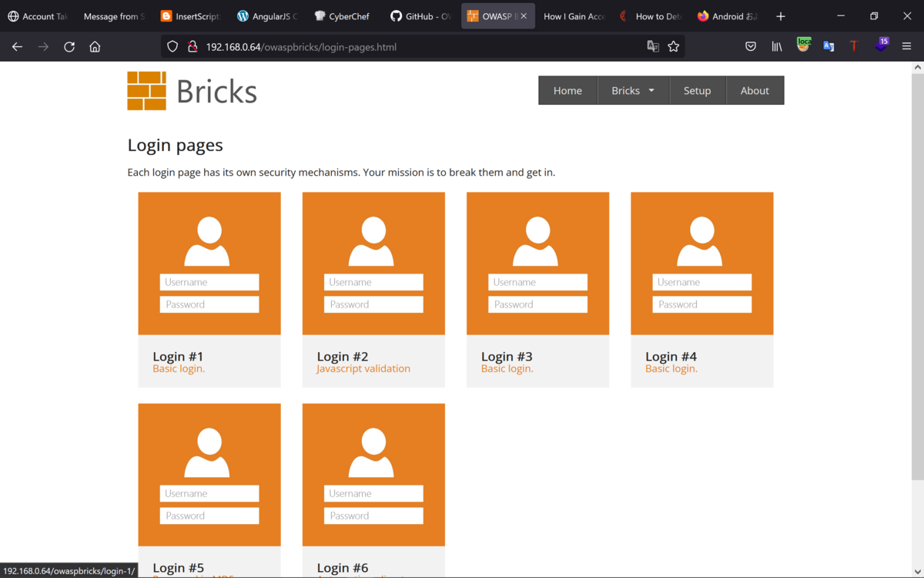Click Login #3 user avatar thumbnail
Screen dimensions: 924x578
(x=537, y=264)
